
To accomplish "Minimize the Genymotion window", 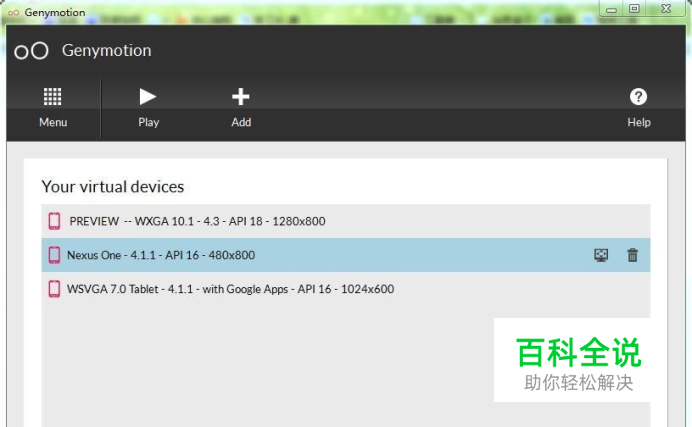I will [611, 9].
